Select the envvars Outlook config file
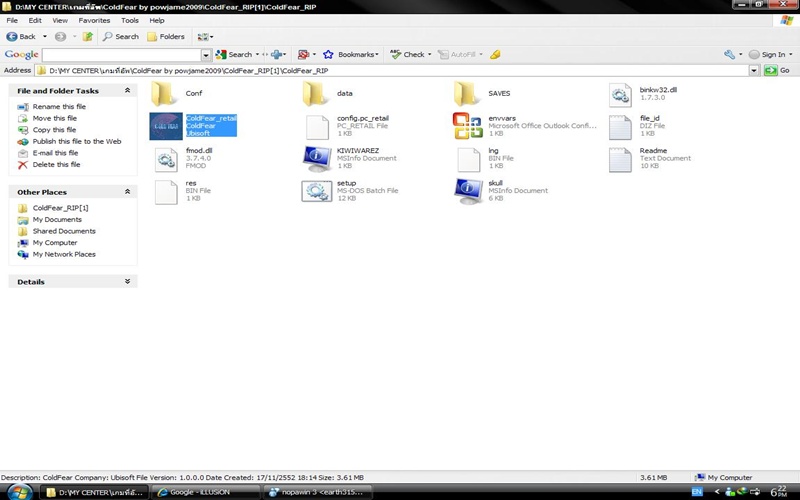The height and width of the screenshot is (500, 800). (467, 126)
